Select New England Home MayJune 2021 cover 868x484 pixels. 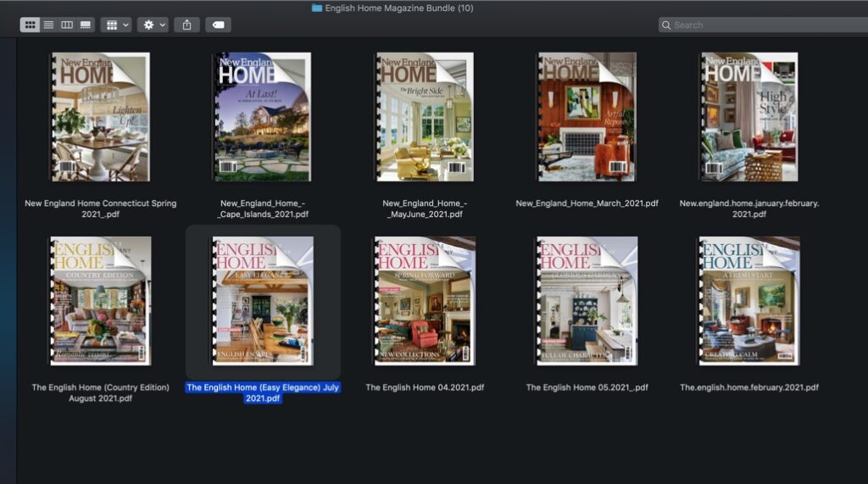[425, 117]
